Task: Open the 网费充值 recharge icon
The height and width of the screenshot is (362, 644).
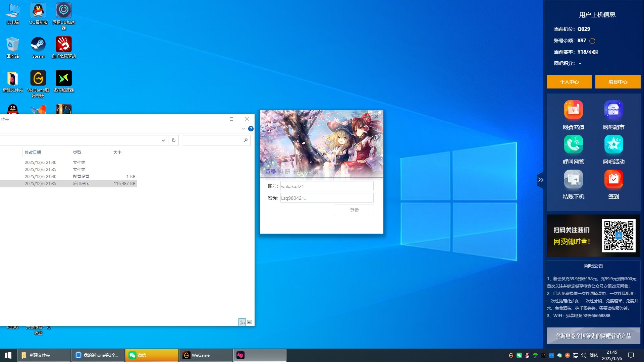Action: tap(573, 110)
